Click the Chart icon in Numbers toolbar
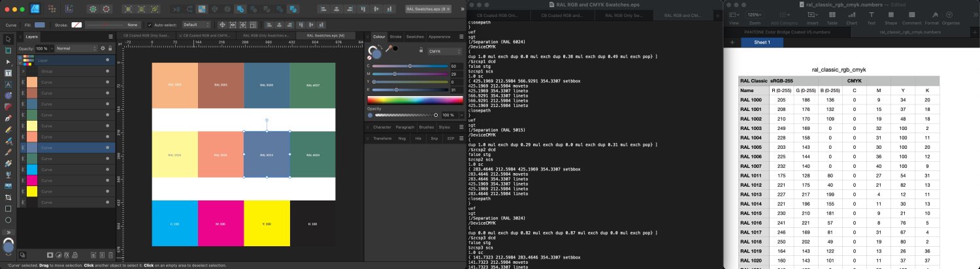 pos(851,16)
